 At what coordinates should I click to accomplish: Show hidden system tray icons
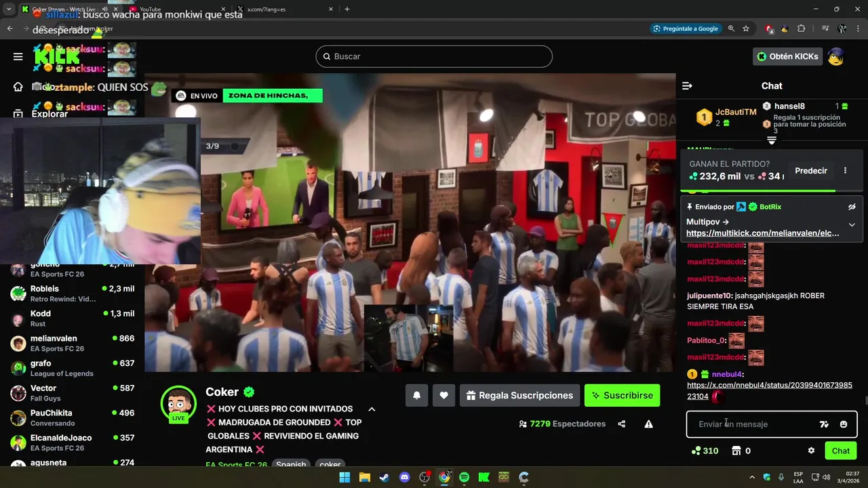[751, 477]
